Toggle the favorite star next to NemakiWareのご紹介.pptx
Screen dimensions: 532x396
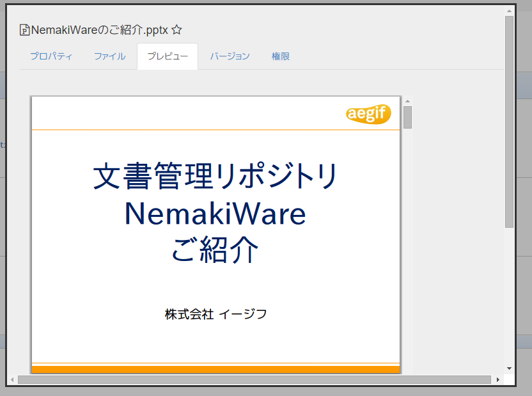coord(176,30)
